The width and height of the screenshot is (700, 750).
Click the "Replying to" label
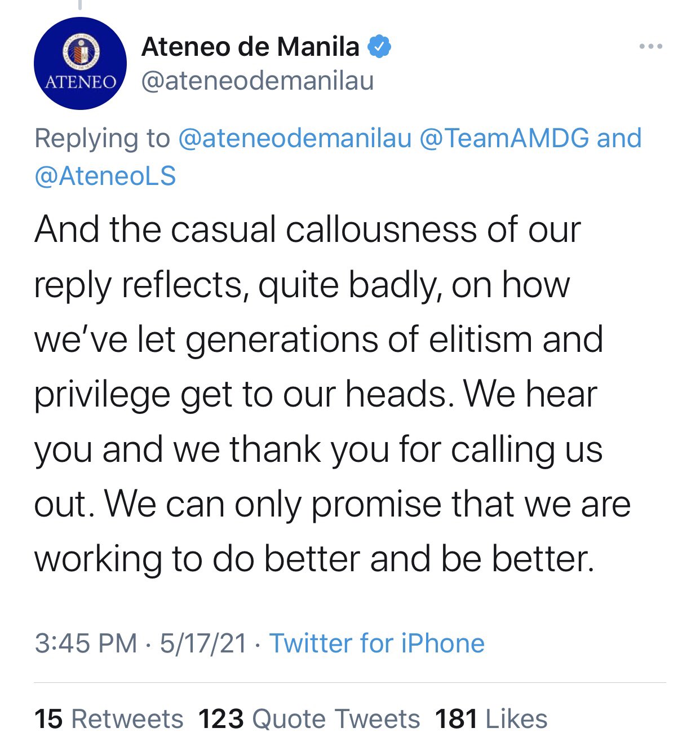point(102,139)
